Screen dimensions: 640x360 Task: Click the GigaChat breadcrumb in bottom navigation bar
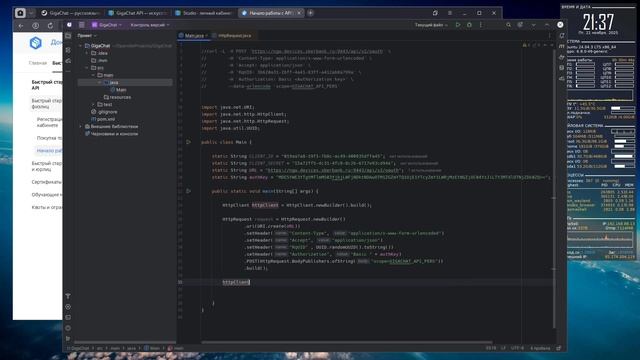[79, 348]
